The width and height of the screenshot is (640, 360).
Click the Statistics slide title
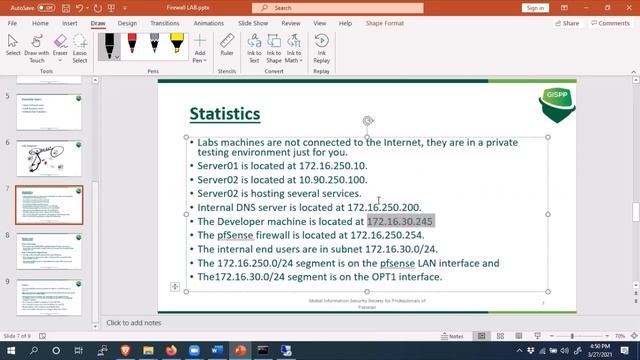pyautogui.click(x=225, y=114)
